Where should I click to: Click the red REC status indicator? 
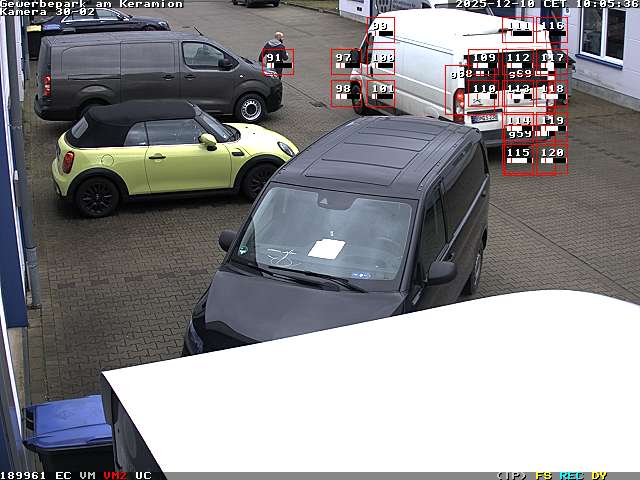point(571,475)
